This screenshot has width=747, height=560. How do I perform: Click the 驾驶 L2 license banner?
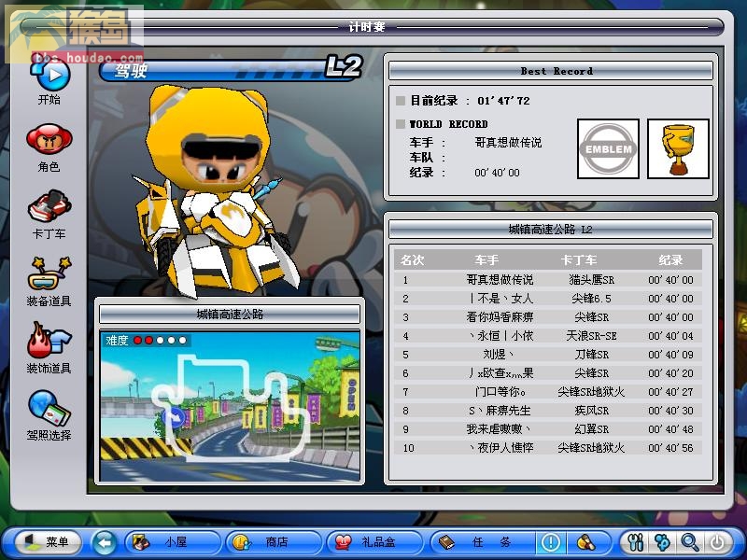coord(232,68)
